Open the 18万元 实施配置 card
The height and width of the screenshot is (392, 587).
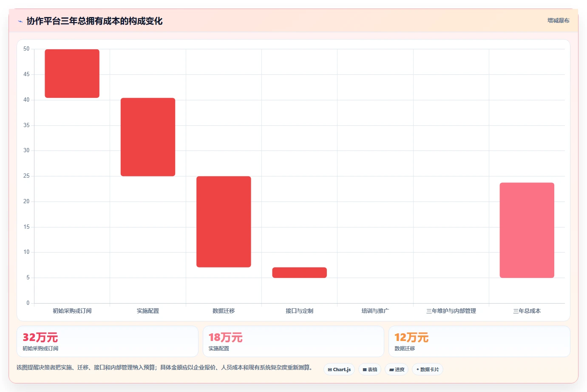point(293,341)
